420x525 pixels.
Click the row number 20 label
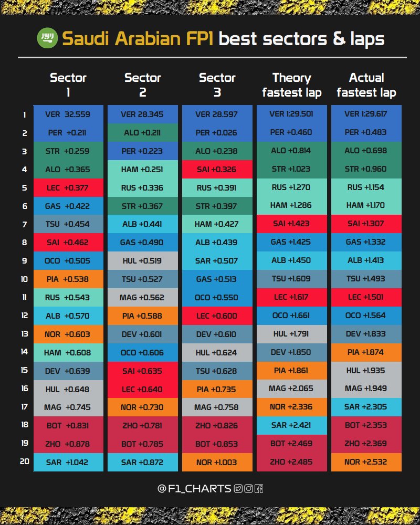click(24, 462)
